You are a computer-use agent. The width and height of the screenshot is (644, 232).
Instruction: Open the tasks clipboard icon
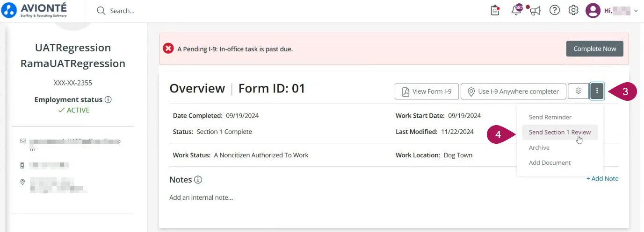tap(495, 10)
